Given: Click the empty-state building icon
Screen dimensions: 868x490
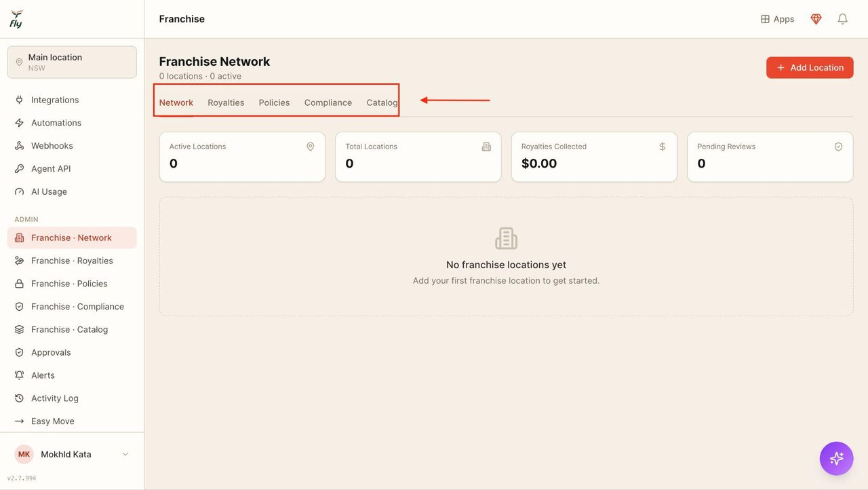Looking at the screenshot, I should (x=507, y=238).
